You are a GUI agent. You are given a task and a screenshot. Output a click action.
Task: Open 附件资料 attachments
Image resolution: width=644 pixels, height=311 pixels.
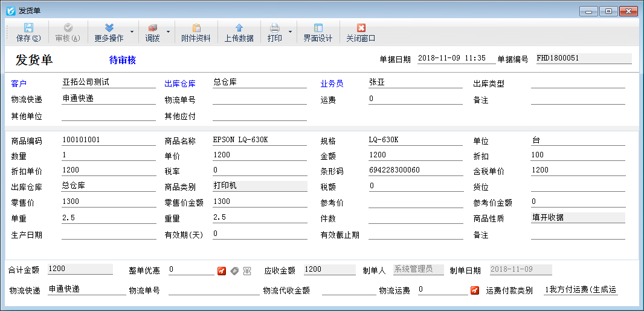196,28
